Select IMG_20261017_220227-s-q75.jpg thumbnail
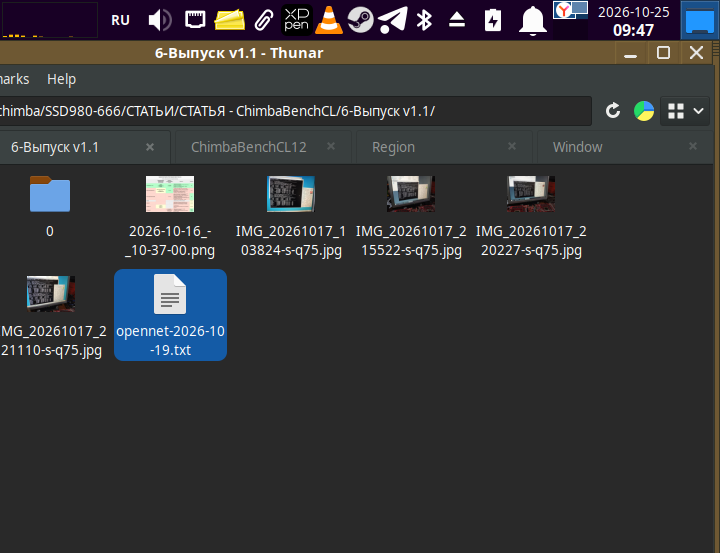 coord(531,194)
